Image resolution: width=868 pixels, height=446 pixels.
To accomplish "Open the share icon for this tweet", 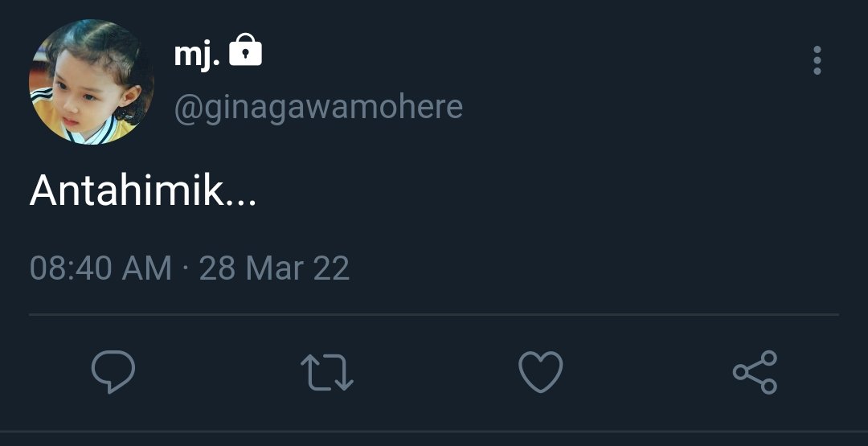I will click(755, 372).
